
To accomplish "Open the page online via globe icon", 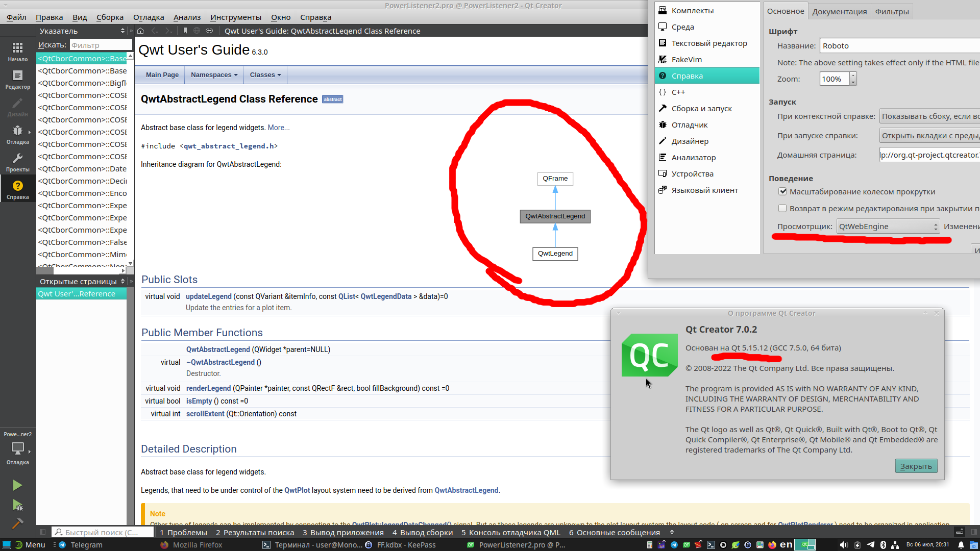I will click(197, 31).
